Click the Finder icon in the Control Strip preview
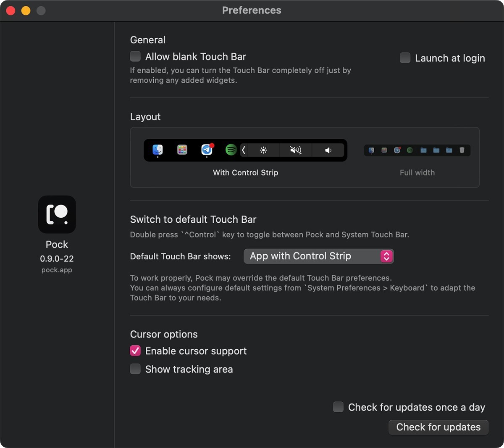The width and height of the screenshot is (504, 448). pos(157,150)
